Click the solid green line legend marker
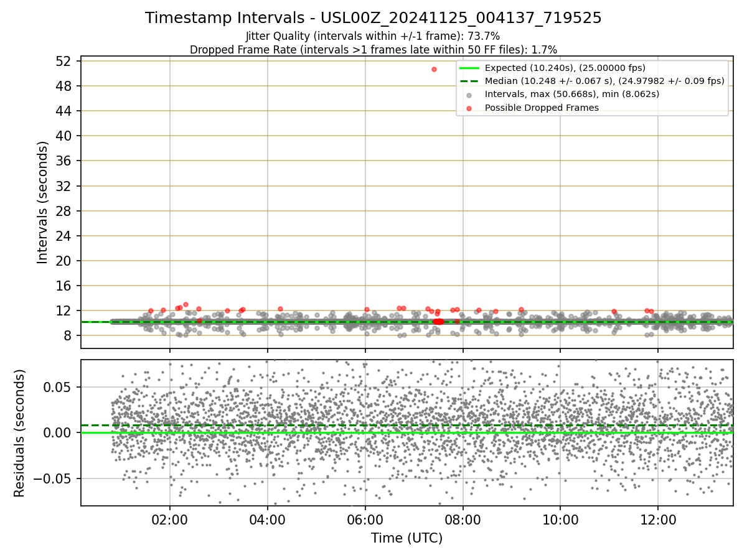Screen dimensions: 747x560 [x=469, y=68]
